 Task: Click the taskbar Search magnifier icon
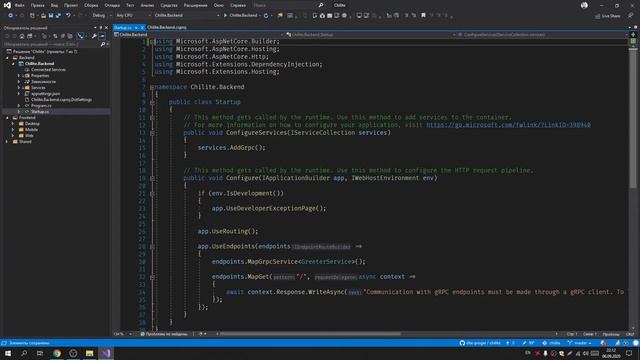point(24,353)
